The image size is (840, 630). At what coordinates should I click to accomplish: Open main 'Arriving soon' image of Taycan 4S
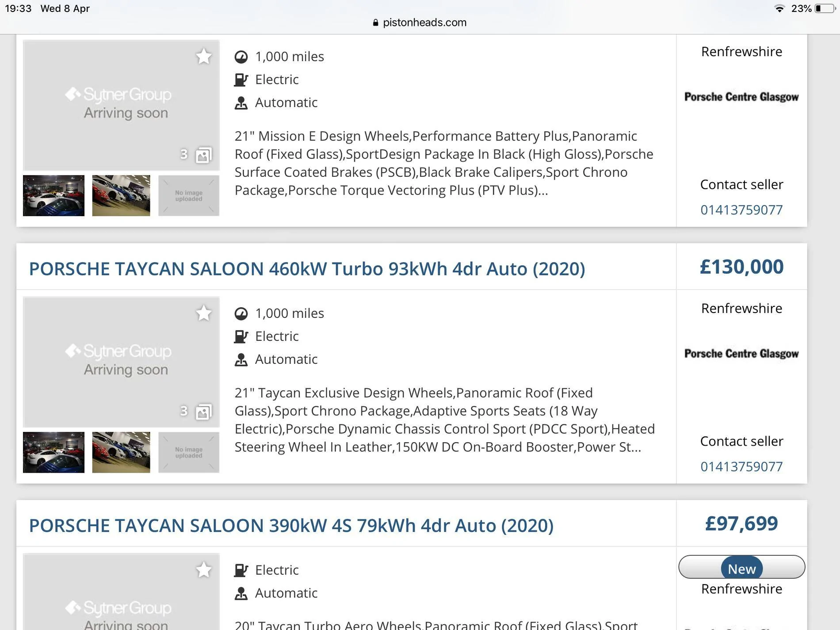coord(121,592)
